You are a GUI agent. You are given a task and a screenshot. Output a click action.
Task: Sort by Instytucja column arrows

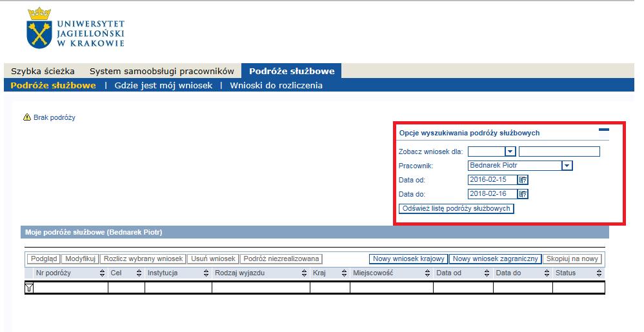pyautogui.click(x=206, y=273)
